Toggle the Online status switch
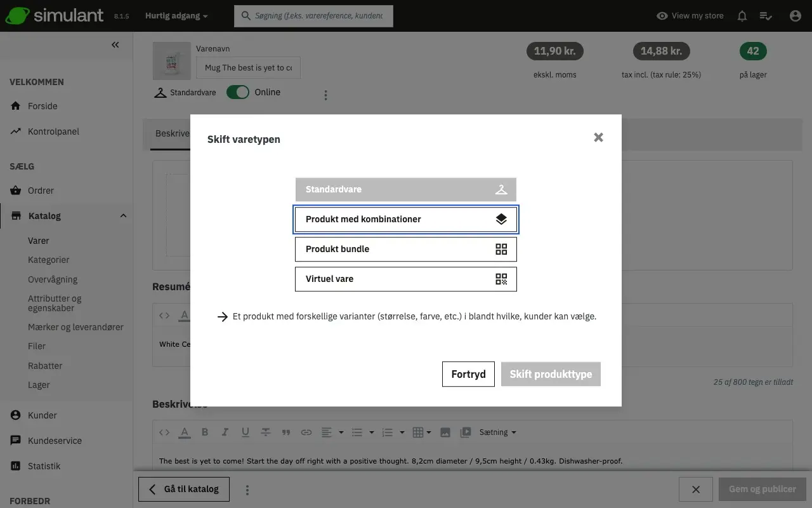Screen dimensions: 812x508 (x=239, y=92)
